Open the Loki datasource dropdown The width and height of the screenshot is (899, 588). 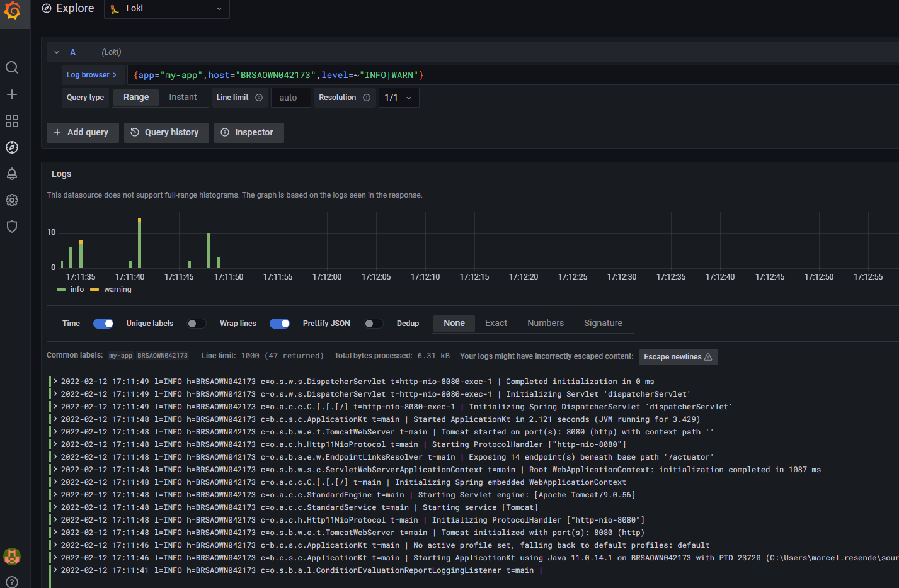click(166, 9)
